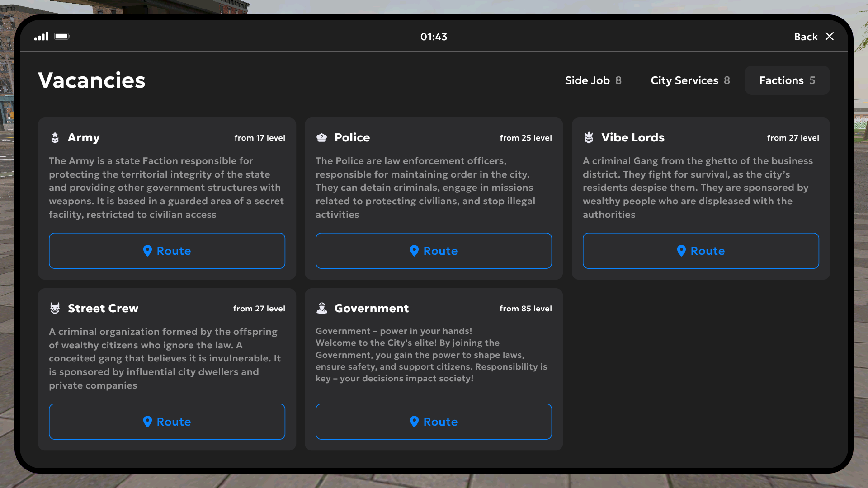This screenshot has width=868, height=488.
Task: Close the Vacancies screen with the X icon
Action: pyautogui.click(x=830, y=37)
